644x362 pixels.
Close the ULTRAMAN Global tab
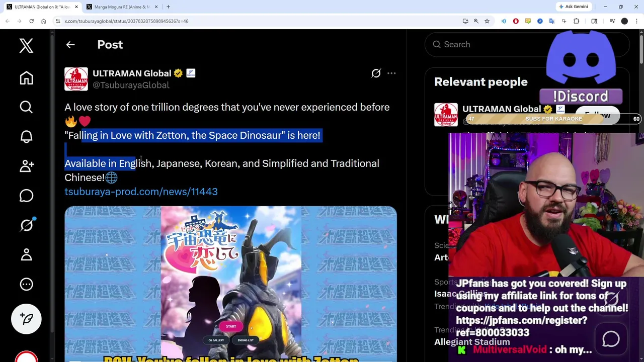coord(76,7)
